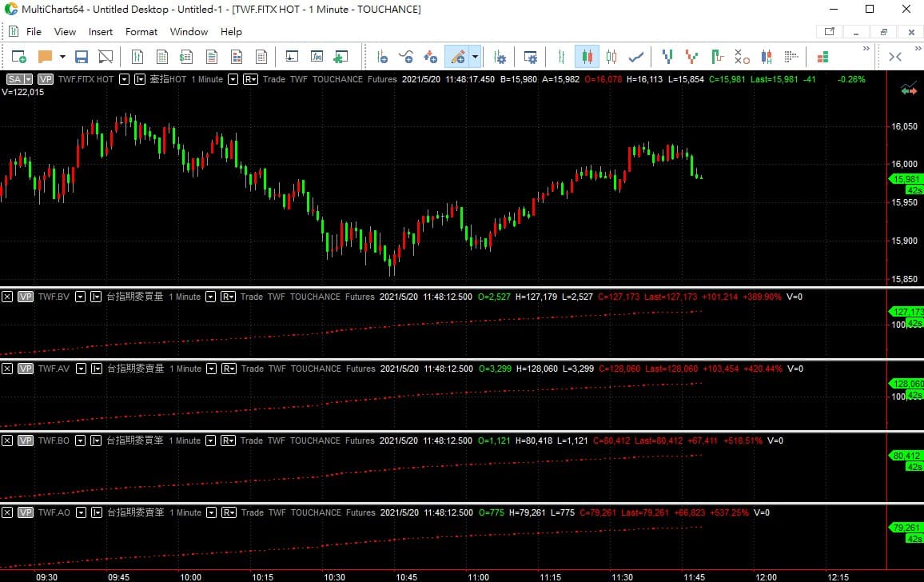
Task: Select the filled candlestick chart style
Action: tap(587, 57)
